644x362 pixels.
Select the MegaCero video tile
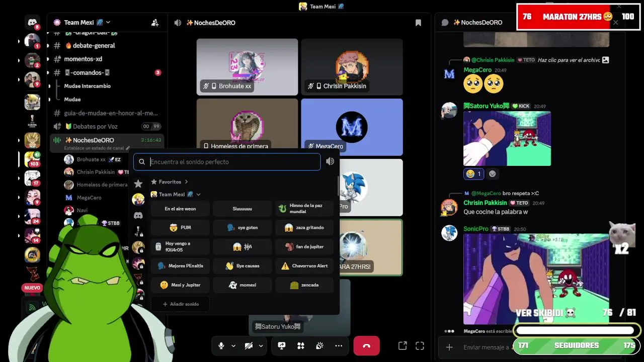(352, 127)
